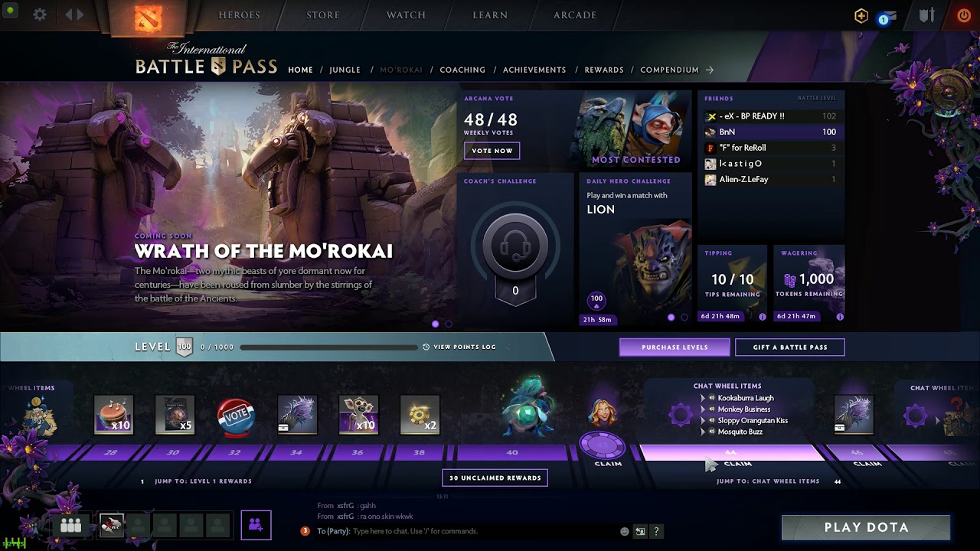
Task: Open the armory shield icon
Action: tap(927, 15)
